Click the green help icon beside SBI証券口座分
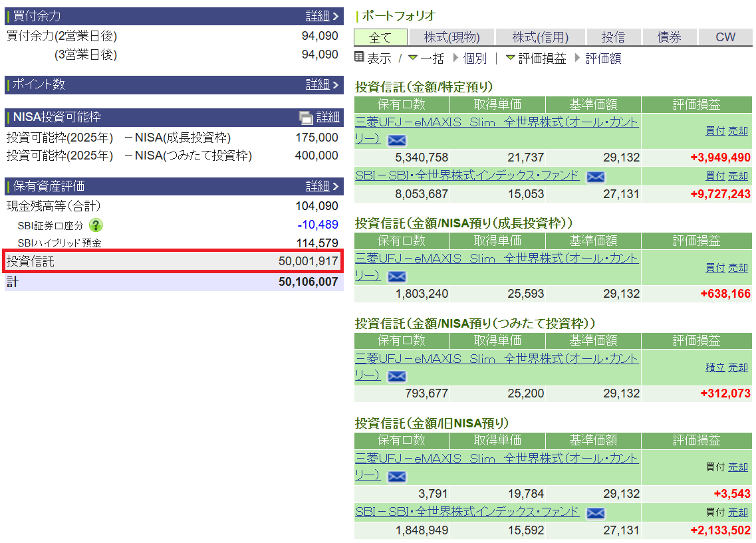 (x=96, y=225)
